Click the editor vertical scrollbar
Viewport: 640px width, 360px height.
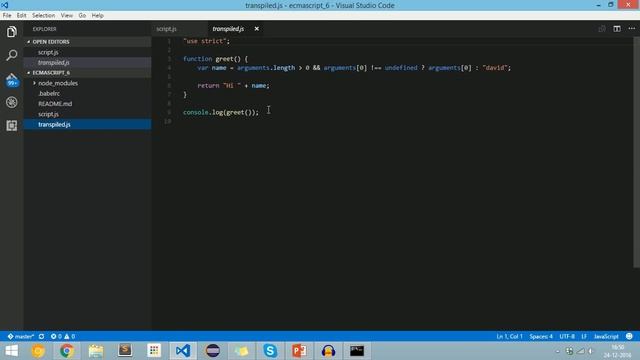point(636,152)
